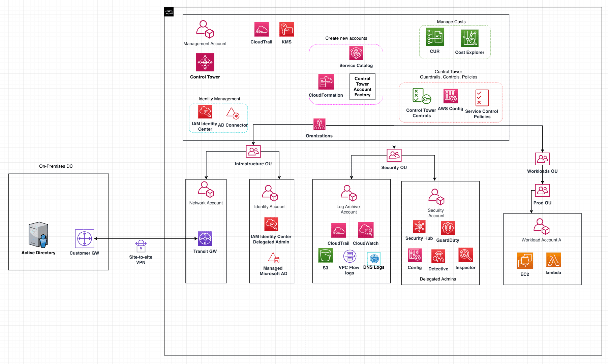Select the Service Control Policies icon
The height and width of the screenshot is (364, 608).
pos(482,98)
